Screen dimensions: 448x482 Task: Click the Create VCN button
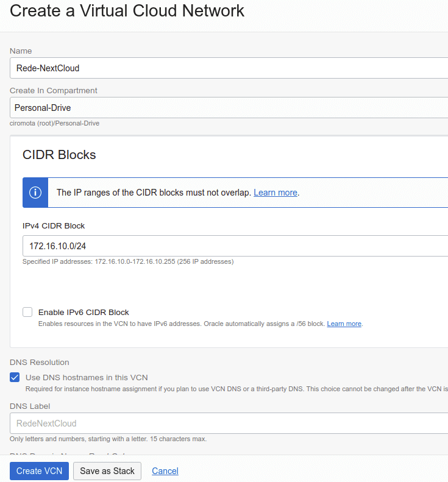(x=39, y=471)
